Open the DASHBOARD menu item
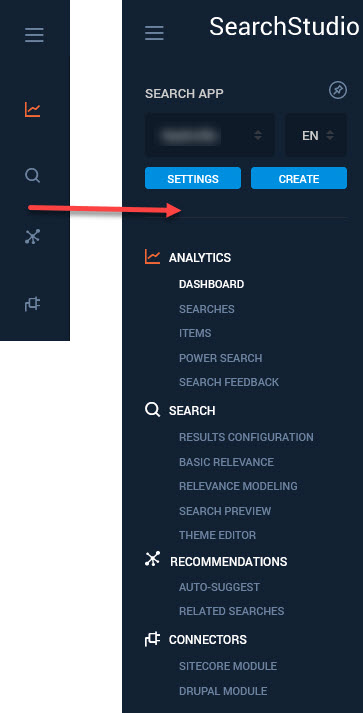The image size is (363, 713). coord(212,284)
